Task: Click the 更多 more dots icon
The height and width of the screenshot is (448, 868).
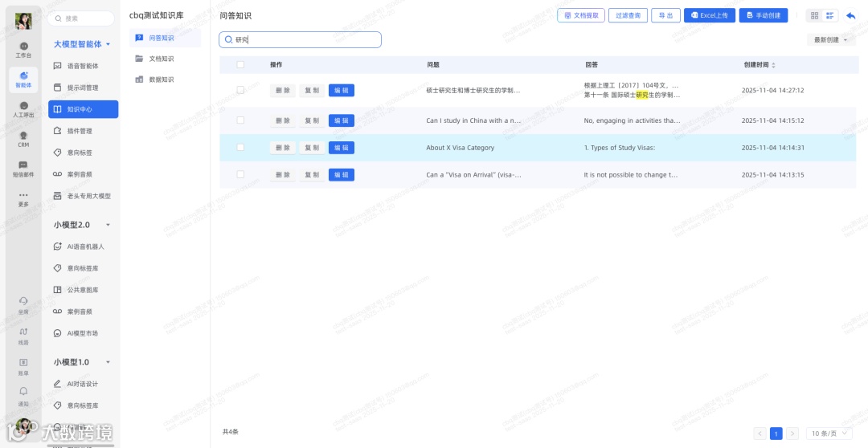Action: tap(23, 198)
